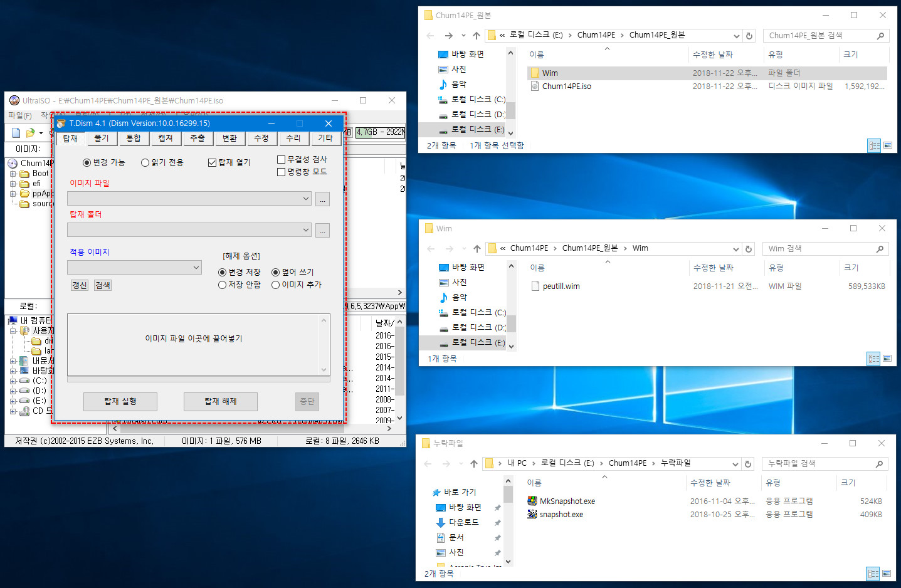Select the Chum14PE.iso file icon

(535, 86)
